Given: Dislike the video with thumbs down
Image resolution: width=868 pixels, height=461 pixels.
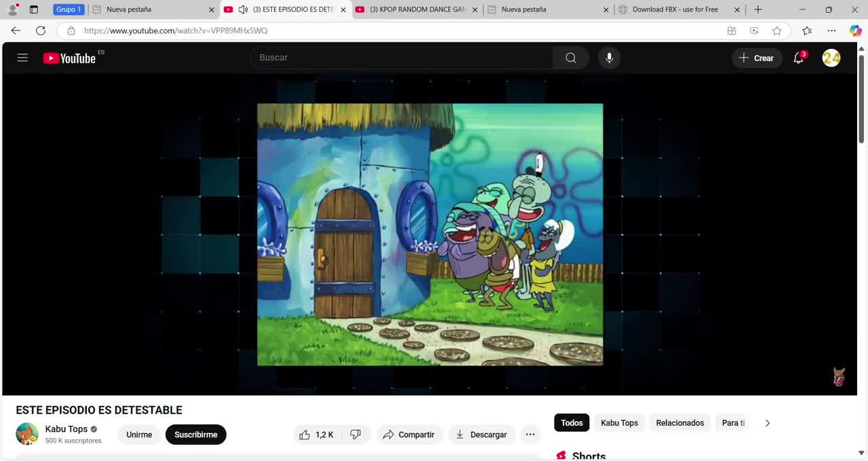Looking at the screenshot, I should [355, 435].
